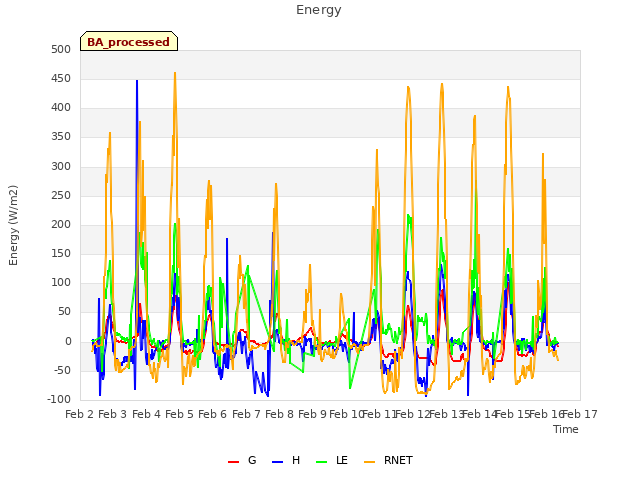Click the BA_processed annotation label
The width and height of the screenshot is (640, 480).
[x=129, y=42]
